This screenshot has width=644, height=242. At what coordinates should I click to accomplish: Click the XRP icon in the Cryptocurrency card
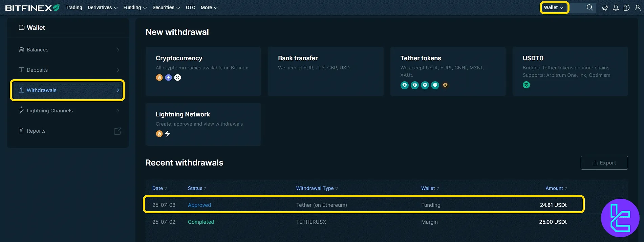tap(177, 78)
